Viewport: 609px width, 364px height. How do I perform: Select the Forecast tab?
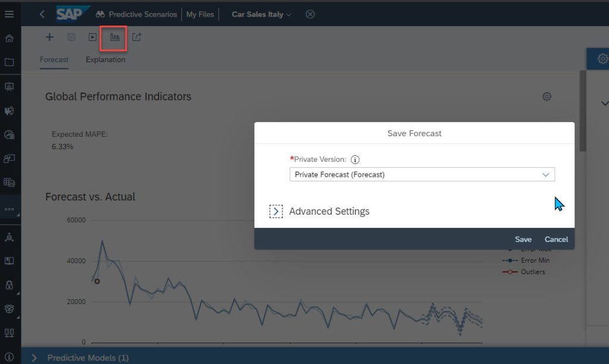point(54,60)
